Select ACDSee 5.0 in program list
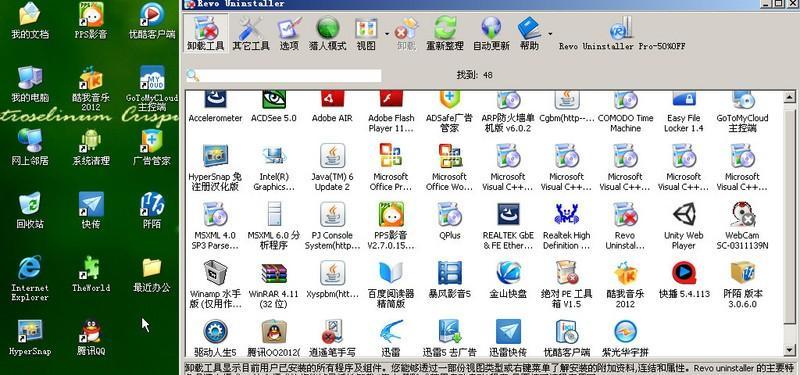Screen dimensions: 800x375 coord(273,107)
